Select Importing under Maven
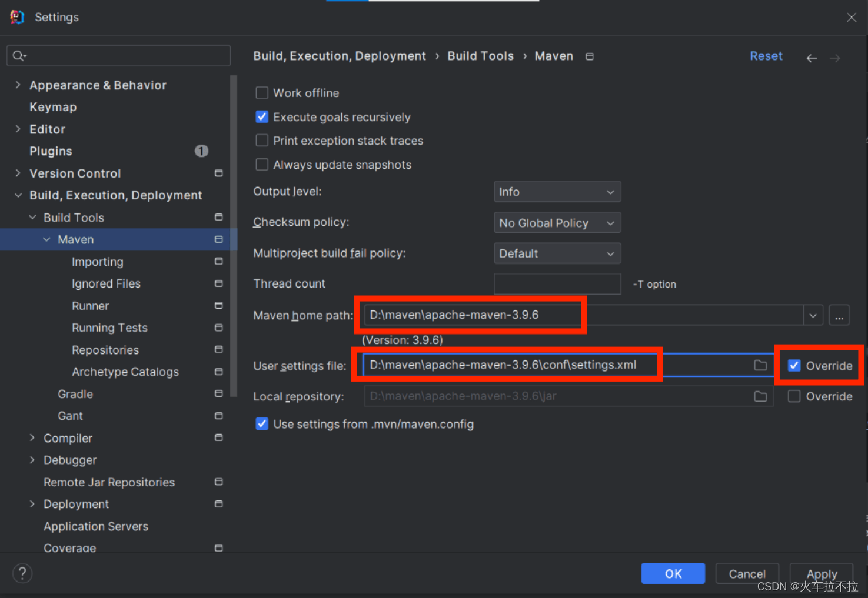This screenshot has height=598, width=868. click(98, 262)
